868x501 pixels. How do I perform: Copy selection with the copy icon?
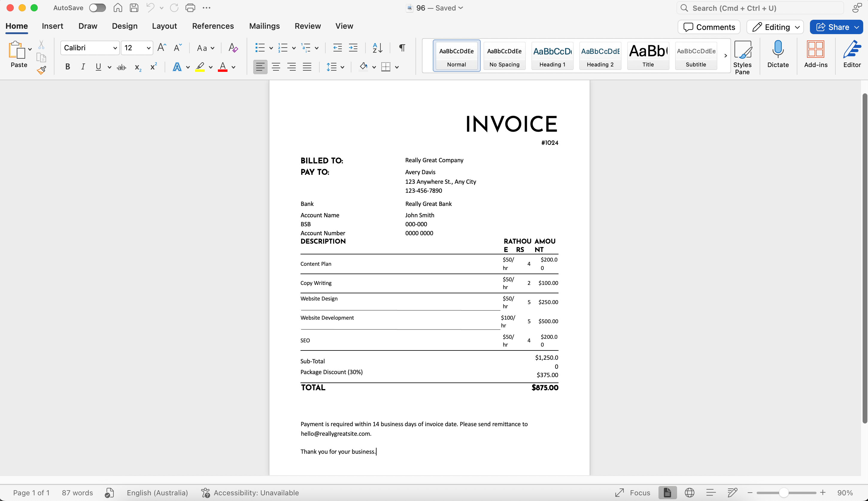pyautogui.click(x=41, y=57)
